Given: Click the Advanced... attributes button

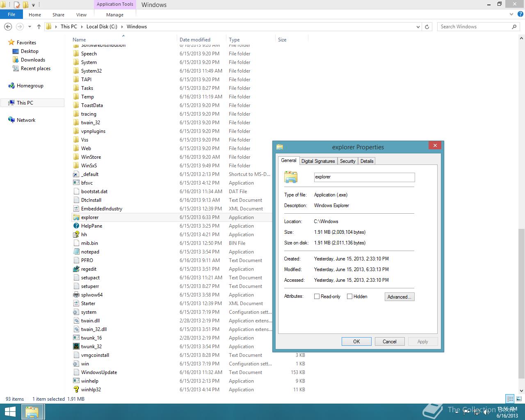Looking at the screenshot, I should click(x=399, y=297).
